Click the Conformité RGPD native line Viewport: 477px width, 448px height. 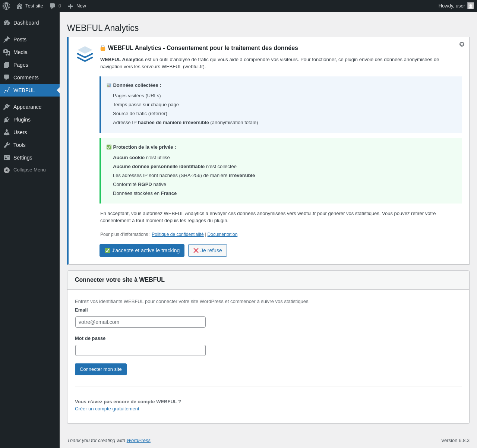[139, 184]
